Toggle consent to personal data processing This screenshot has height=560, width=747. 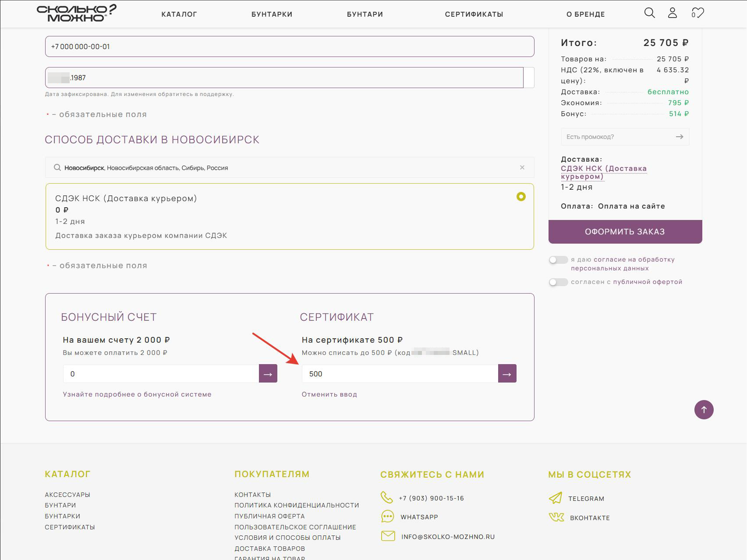558,260
